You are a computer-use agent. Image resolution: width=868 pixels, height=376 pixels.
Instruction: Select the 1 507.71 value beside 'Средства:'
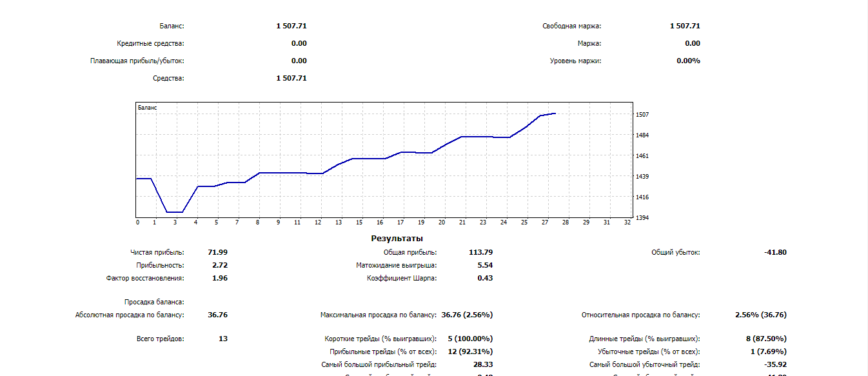291,79
